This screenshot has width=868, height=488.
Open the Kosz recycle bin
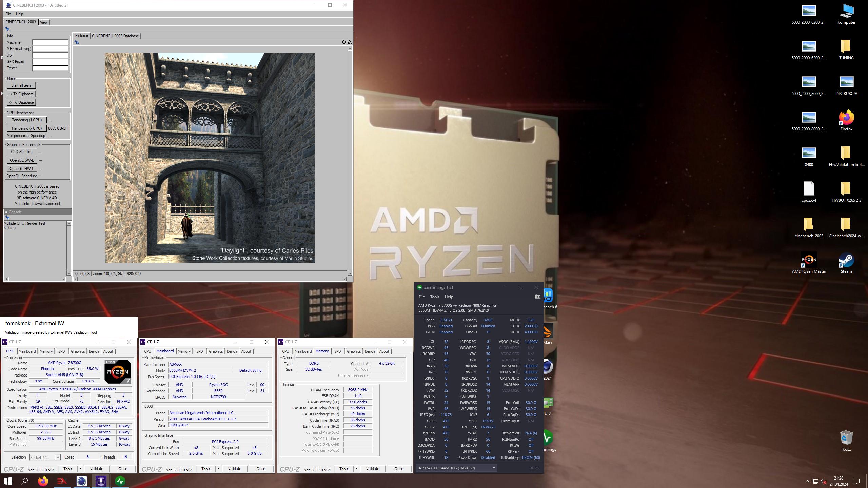tap(846, 441)
